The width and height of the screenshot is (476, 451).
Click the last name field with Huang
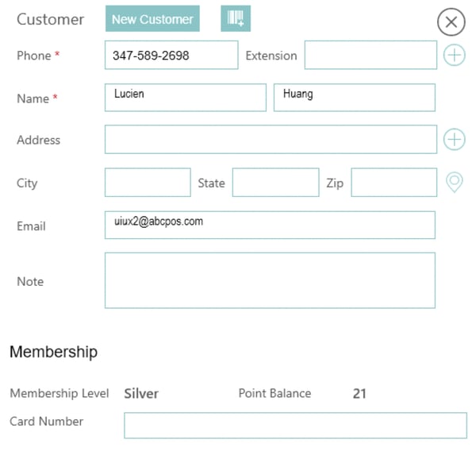(x=355, y=98)
